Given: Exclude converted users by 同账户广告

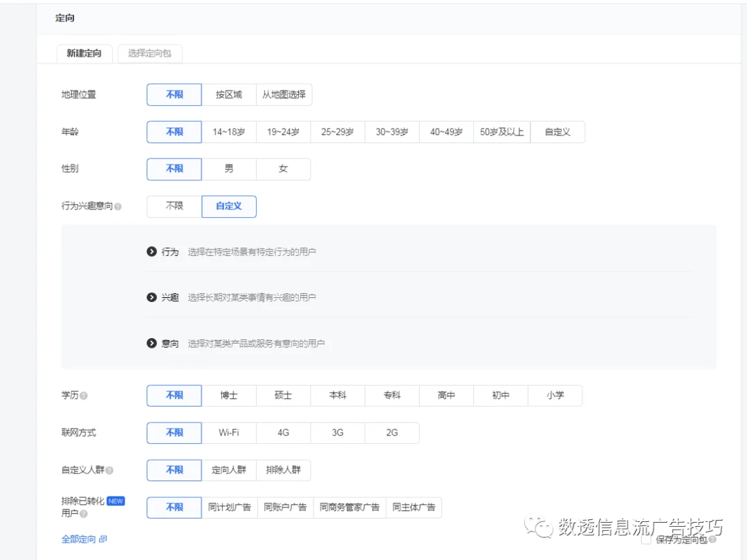Looking at the screenshot, I should (286, 507).
